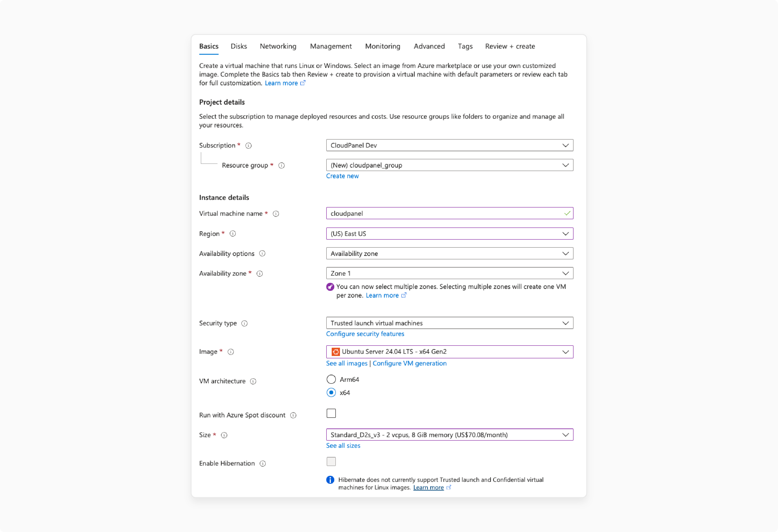This screenshot has width=778, height=532.
Task: Click See all images link
Action: pyautogui.click(x=346, y=363)
